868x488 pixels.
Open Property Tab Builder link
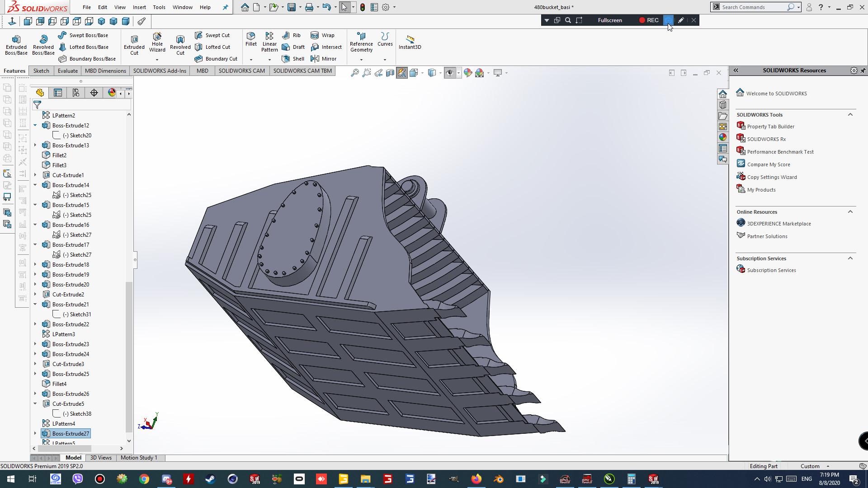(770, 127)
